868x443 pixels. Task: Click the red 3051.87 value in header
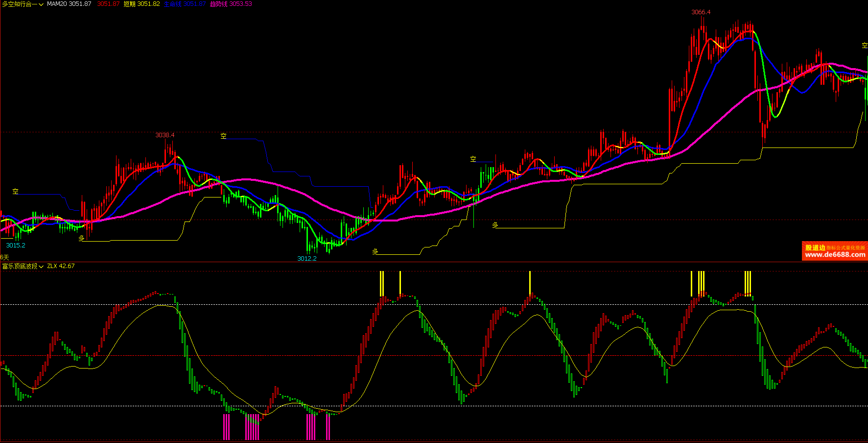[x=108, y=4]
